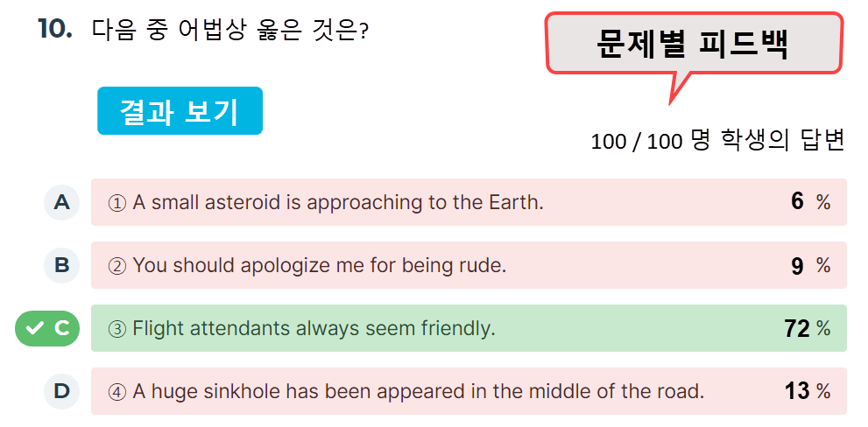Click the 6 % response rate

[811, 202]
